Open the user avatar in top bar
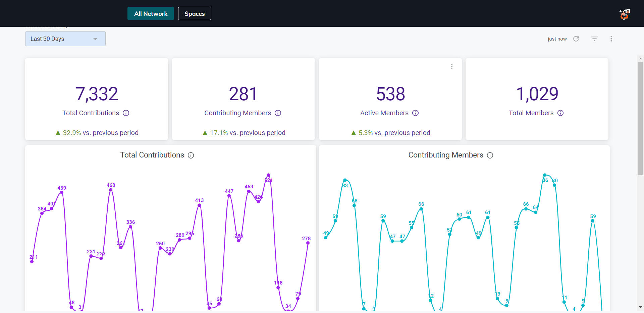 624,14
